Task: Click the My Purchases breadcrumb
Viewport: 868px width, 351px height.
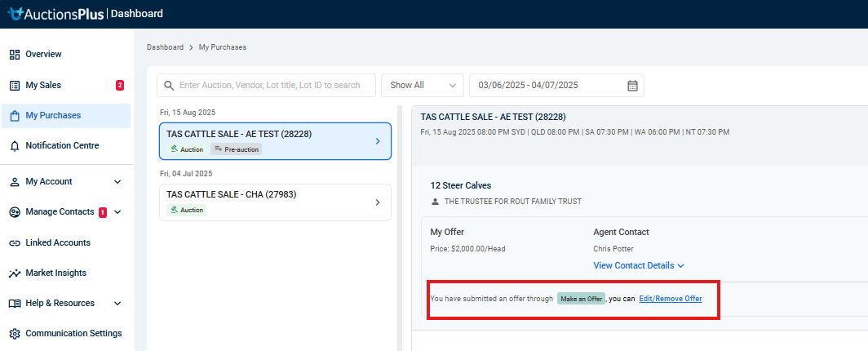Action: (223, 47)
